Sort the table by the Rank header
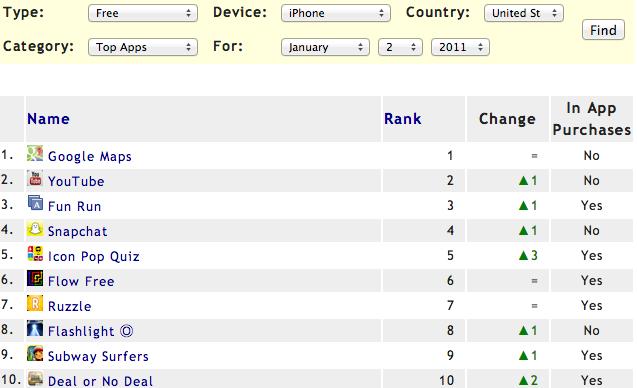Image resolution: width=637 pixels, height=388 pixels. point(403,119)
